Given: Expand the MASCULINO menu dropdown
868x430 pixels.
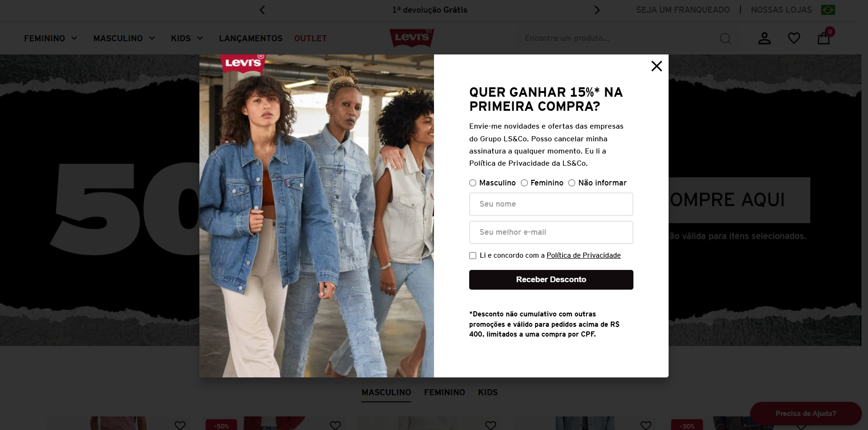Looking at the screenshot, I should click(x=124, y=38).
